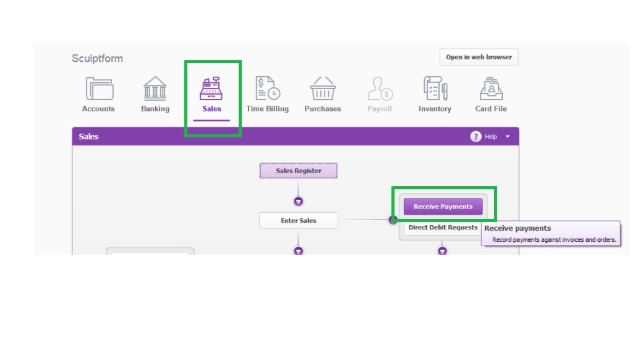Open the Banking command centre icon

[x=155, y=89]
